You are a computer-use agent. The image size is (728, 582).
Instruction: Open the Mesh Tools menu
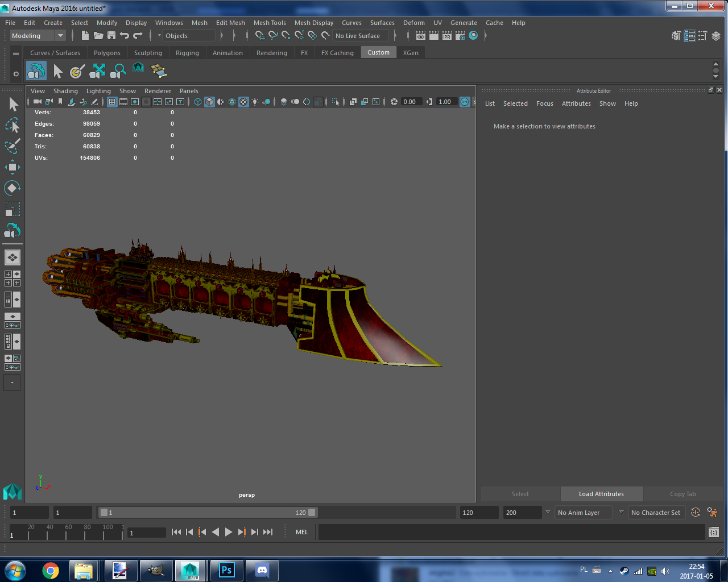click(x=270, y=23)
